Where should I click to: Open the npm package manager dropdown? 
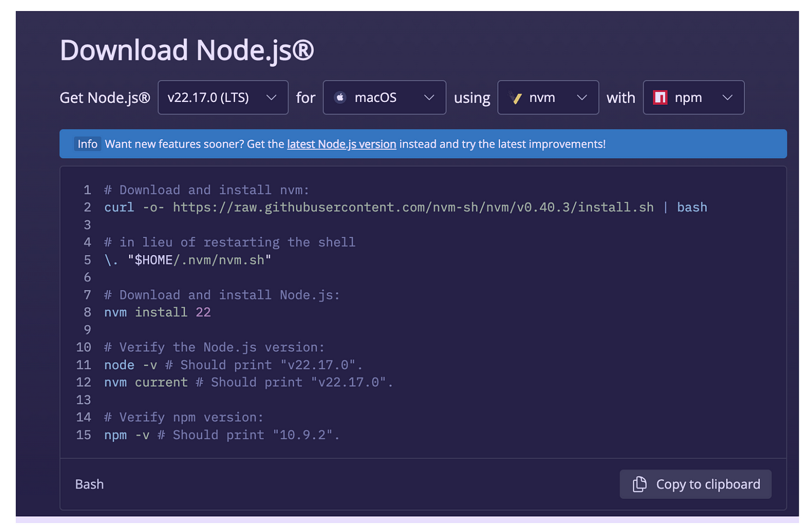pyautogui.click(x=693, y=97)
